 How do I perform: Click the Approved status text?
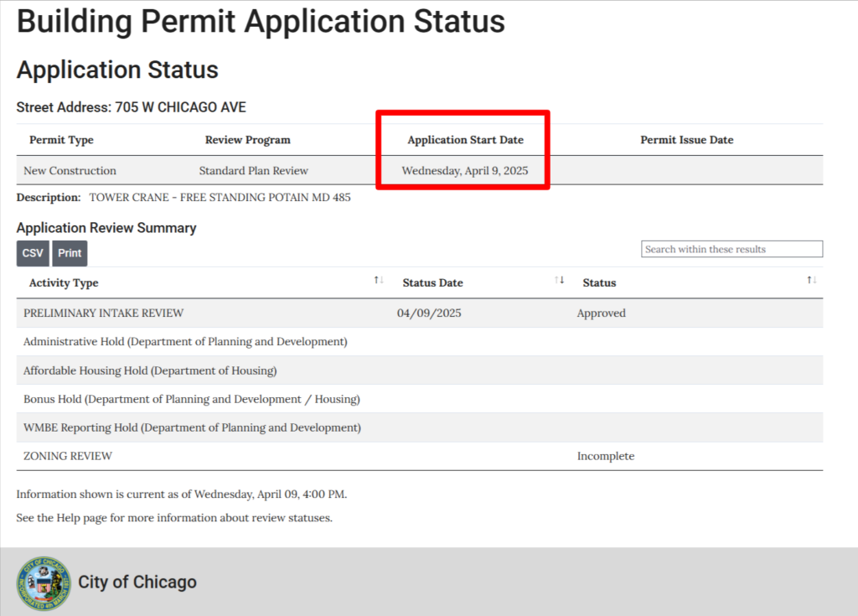[x=601, y=313]
